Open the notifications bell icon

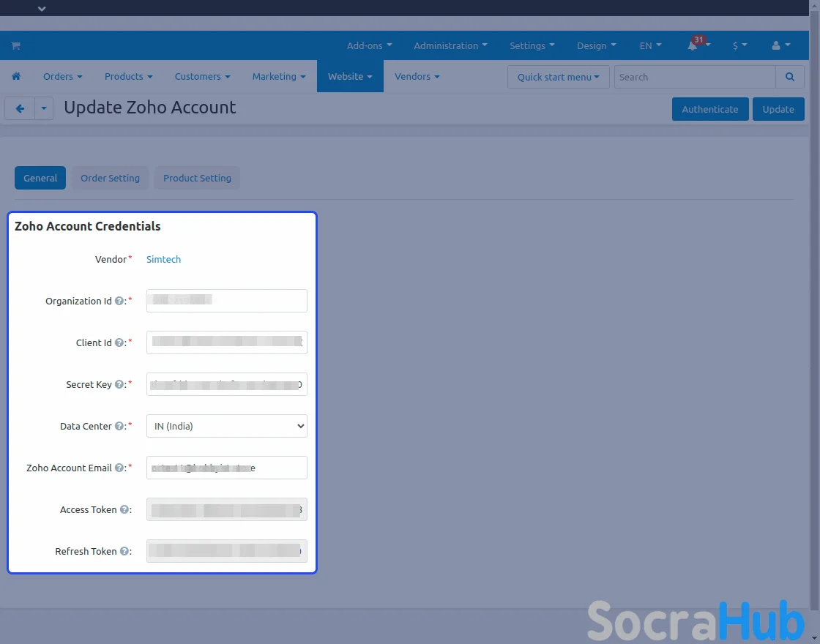692,45
